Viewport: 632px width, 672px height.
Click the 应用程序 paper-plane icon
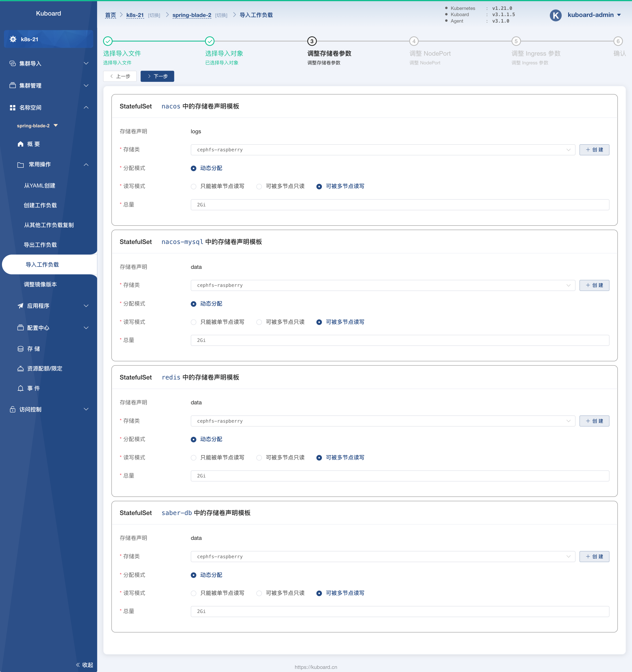pos(20,306)
